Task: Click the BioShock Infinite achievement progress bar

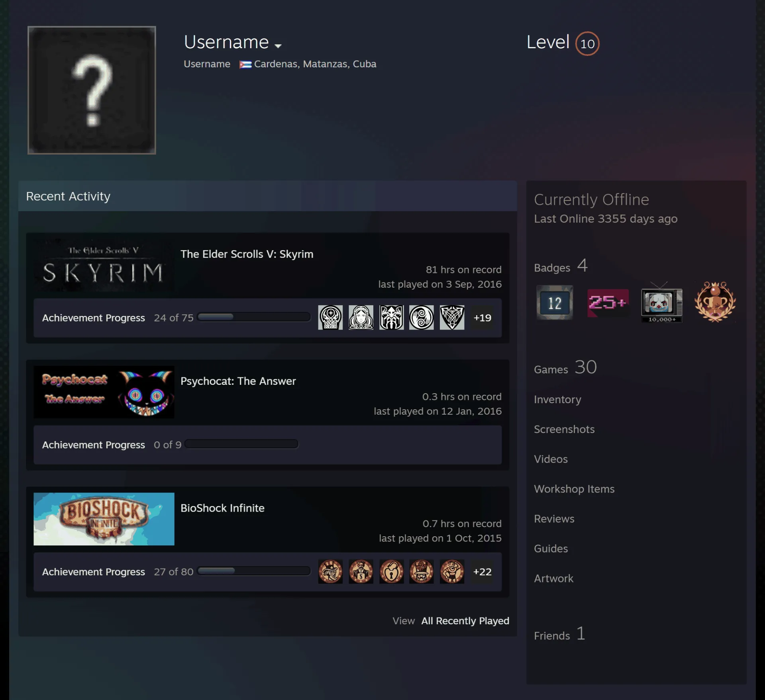Action: 254,571
